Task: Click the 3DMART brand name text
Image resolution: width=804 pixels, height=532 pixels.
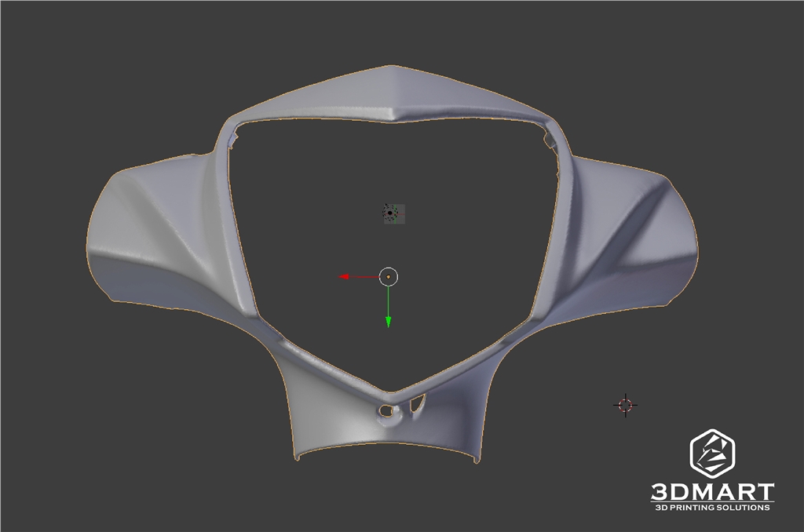Action: point(711,492)
